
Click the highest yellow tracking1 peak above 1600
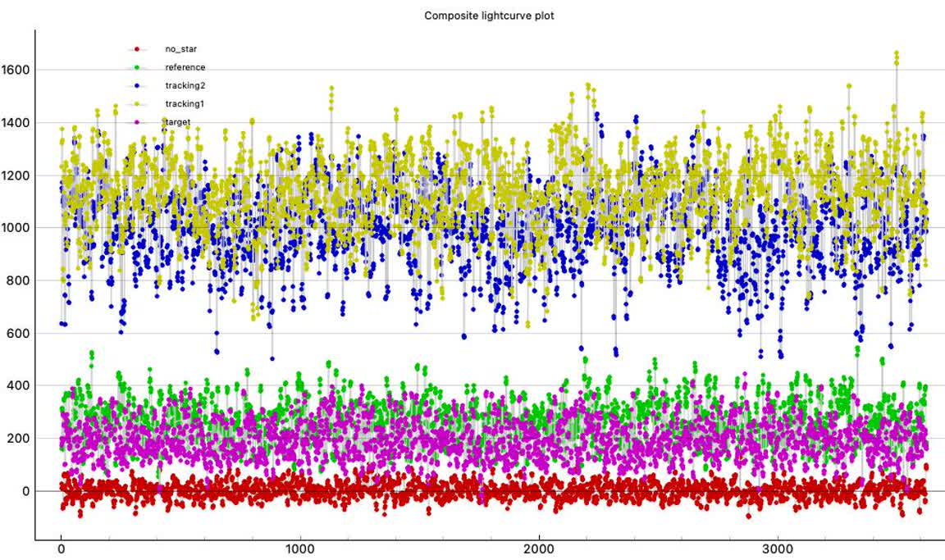896,54
